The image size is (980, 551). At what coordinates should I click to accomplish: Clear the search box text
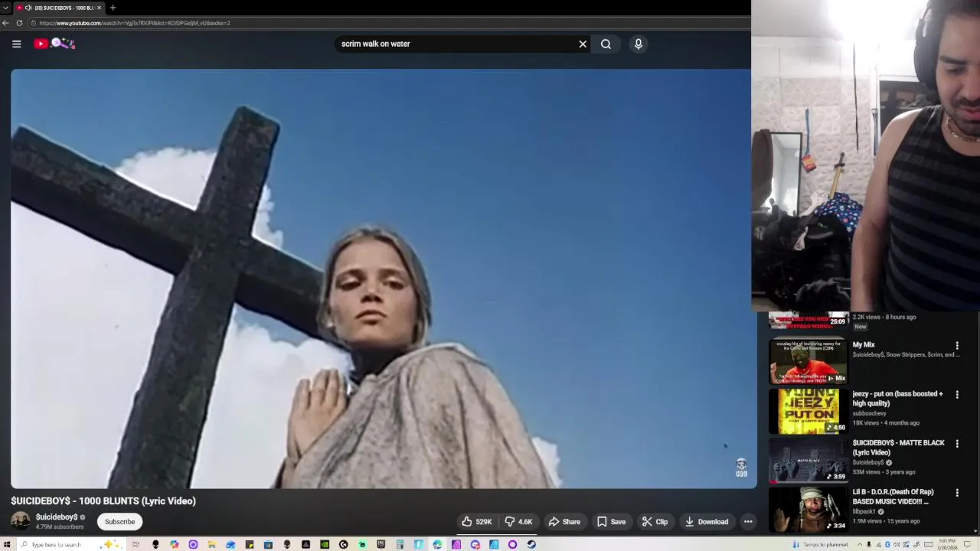[583, 44]
